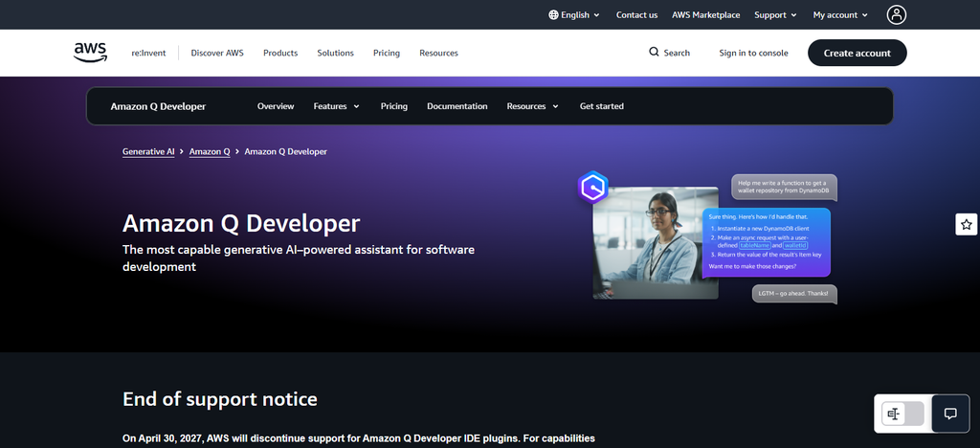Click the re:Invent link
The image size is (980, 448).
[x=148, y=53]
